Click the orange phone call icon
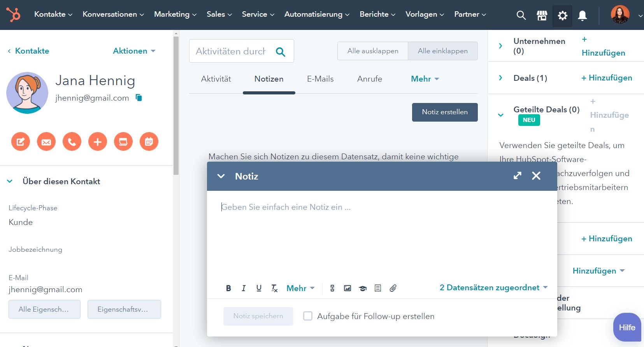Viewport: 644px width, 347px height. point(72,142)
